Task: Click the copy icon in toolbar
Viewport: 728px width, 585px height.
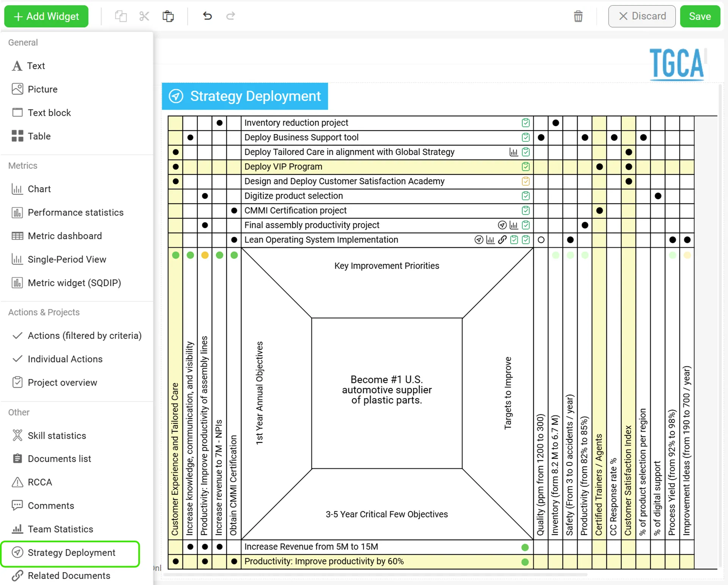Action: [x=121, y=16]
